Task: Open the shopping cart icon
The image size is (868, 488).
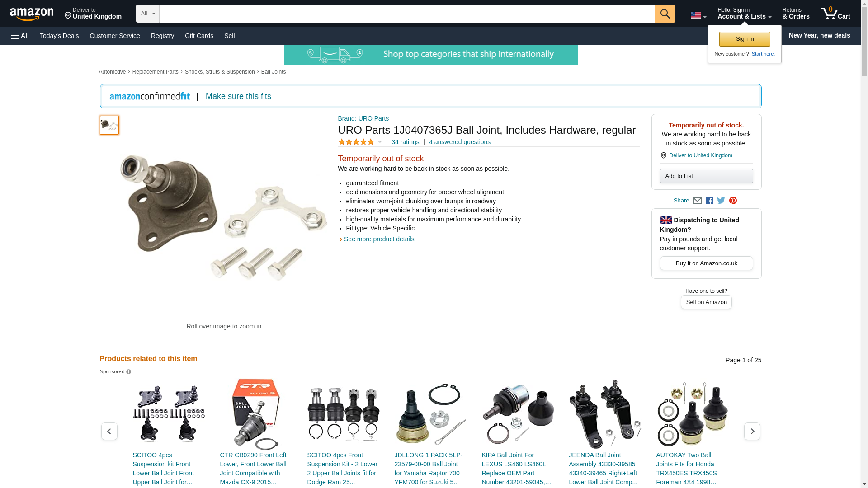Action: click(x=835, y=14)
